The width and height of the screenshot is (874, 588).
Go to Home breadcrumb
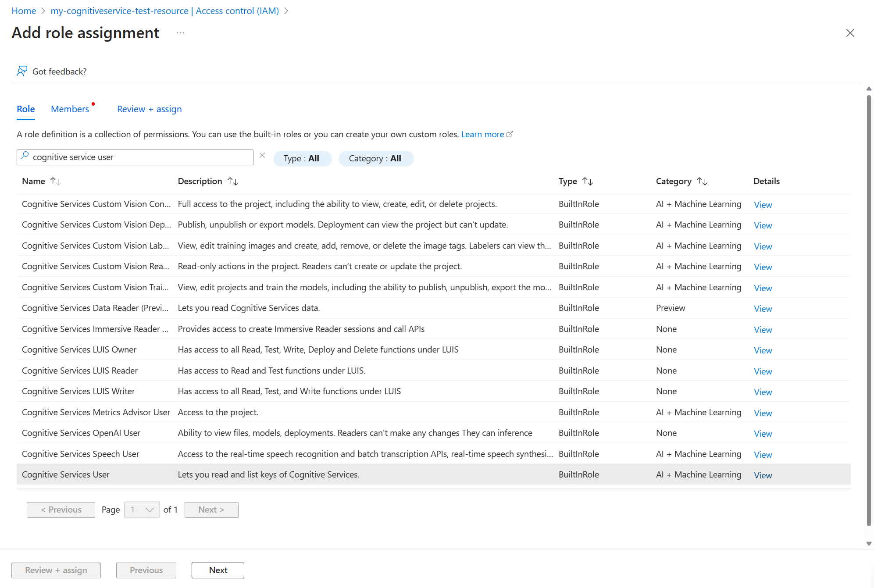[24, 11]
